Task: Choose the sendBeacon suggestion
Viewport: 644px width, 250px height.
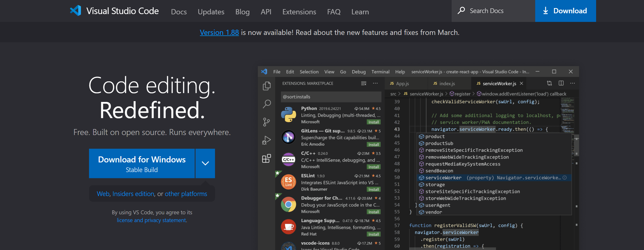Action: pos(494,171)
